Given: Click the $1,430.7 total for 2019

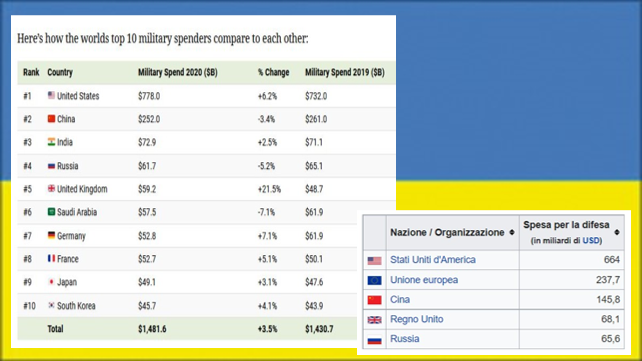Looking at the screenshot, I should pyautogui.click(x=319, y=329).
